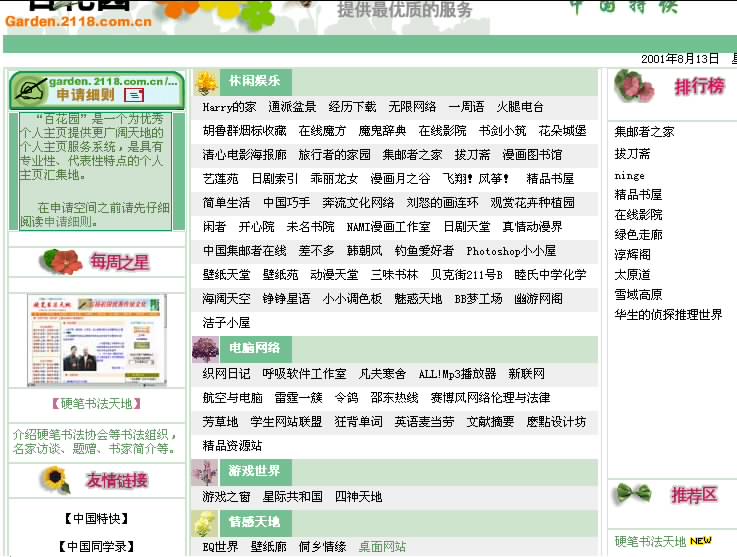This screenshot has width=737, height=557.
Task: Click the small document icon after 申请细则
Action: pyautogui.click(x=134, y=95)
